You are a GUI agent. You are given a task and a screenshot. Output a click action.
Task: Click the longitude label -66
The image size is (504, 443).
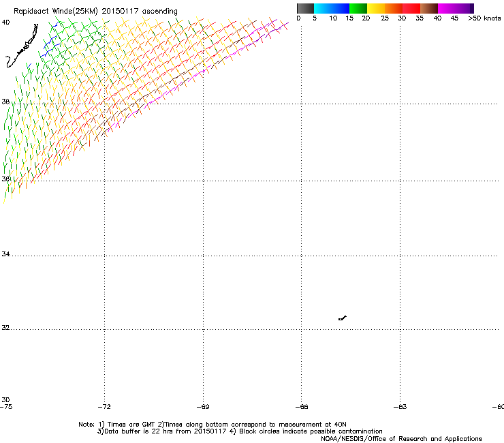(302, 407)
